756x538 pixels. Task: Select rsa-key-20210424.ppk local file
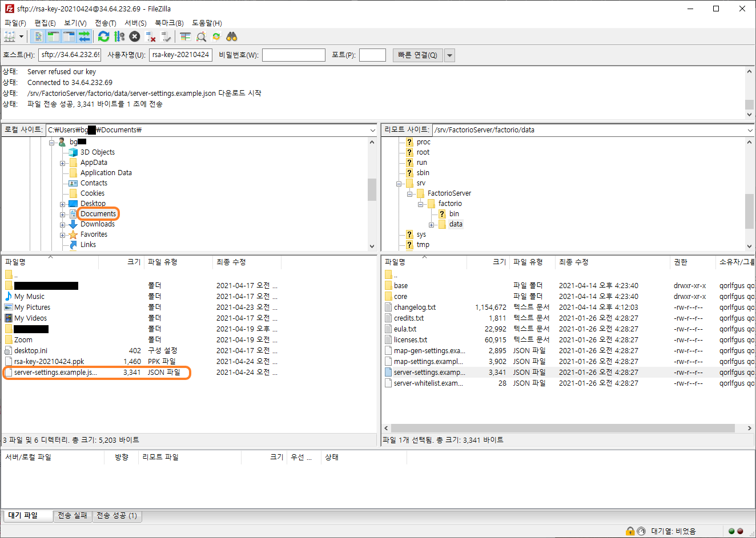49,362
